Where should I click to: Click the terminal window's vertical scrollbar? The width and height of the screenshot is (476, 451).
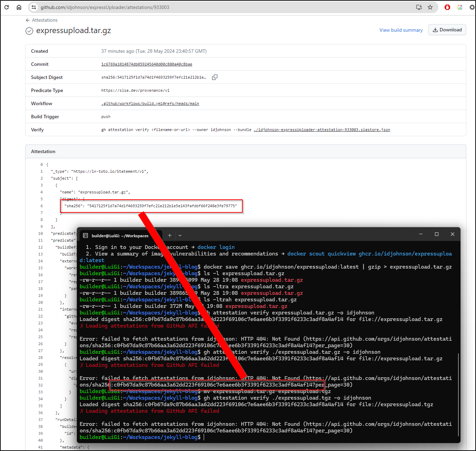458,394
